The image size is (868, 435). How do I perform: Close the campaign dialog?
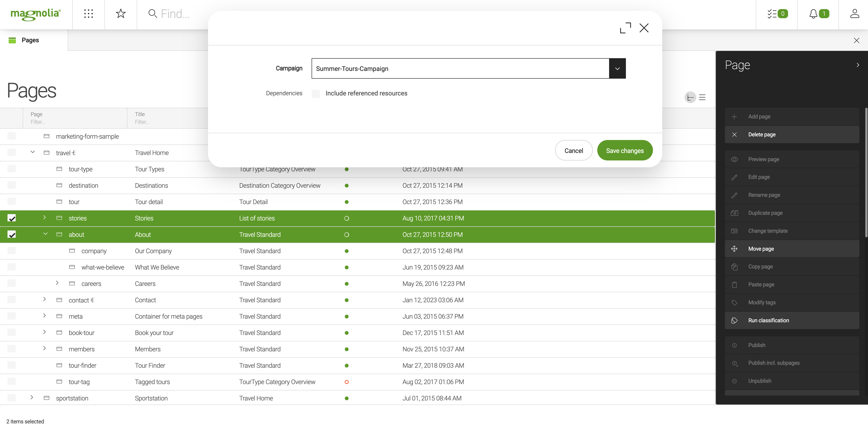644,28
